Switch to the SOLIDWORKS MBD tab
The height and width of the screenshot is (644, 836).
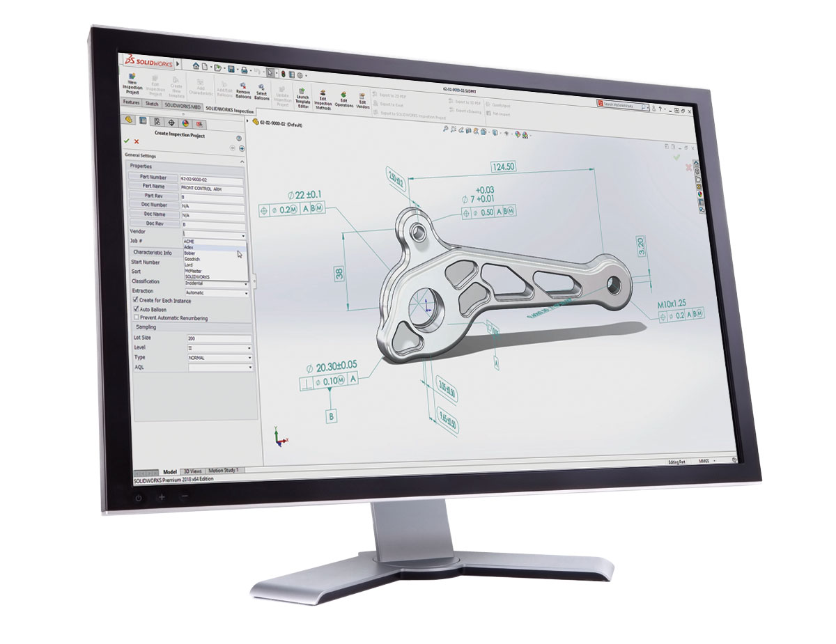183,104
